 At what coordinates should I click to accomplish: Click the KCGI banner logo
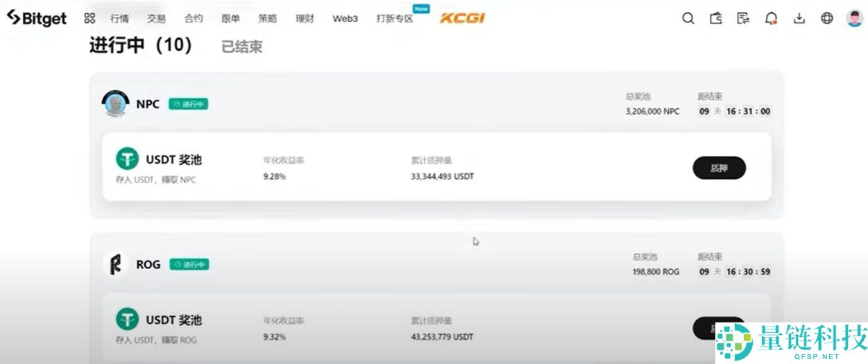462,19
